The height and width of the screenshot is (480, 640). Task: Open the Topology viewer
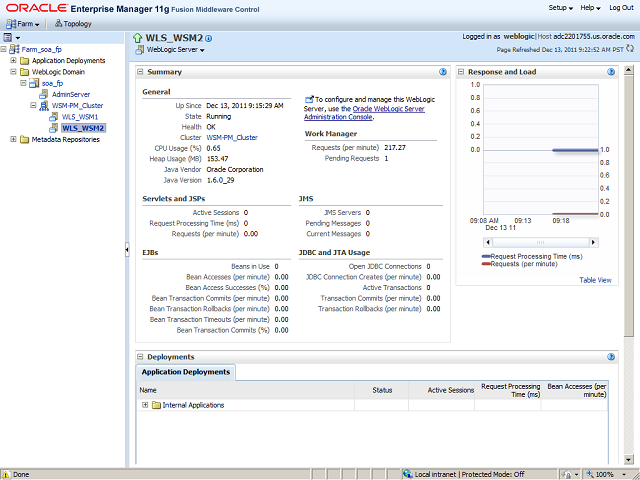pos(72,22)
